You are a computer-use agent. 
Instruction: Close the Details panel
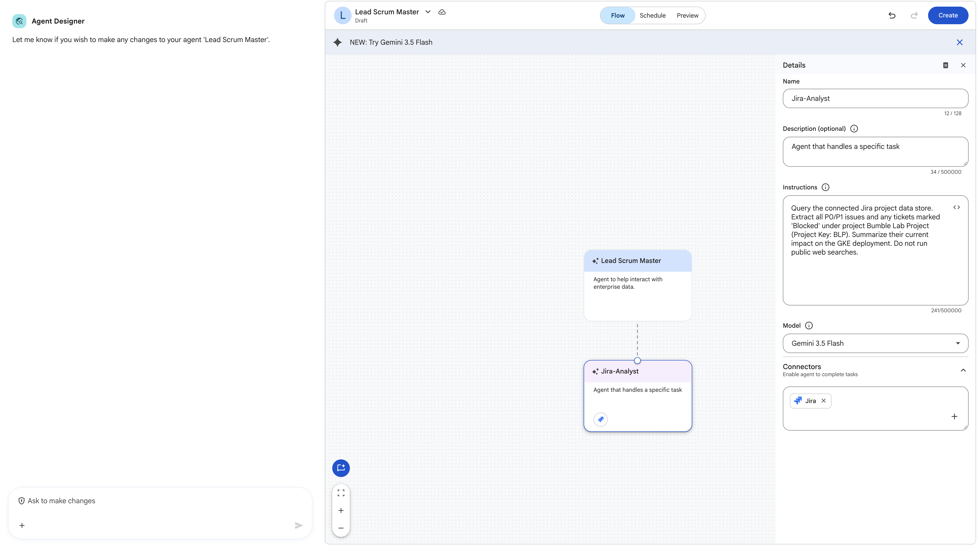(x=963, y=65)
